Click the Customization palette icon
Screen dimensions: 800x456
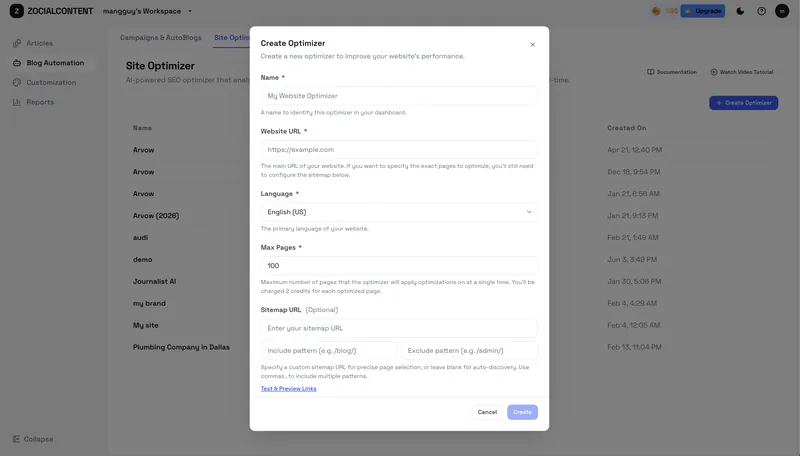[x=17, y=82]
